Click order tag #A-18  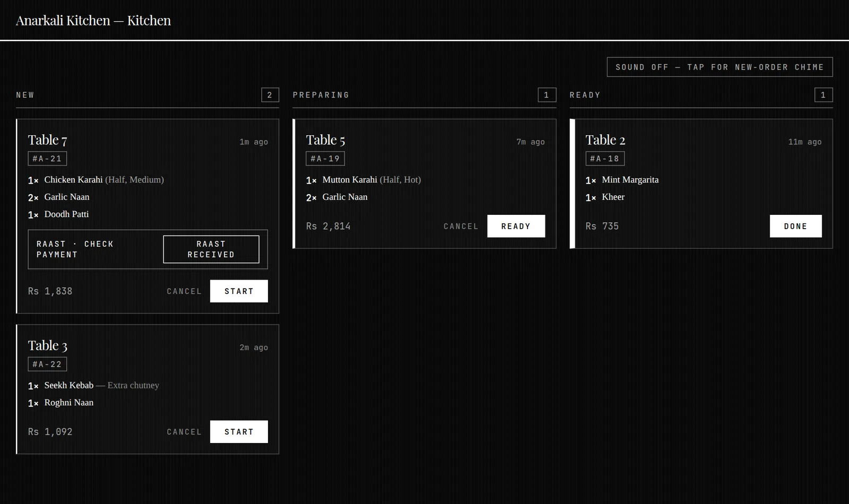pos(605,159)
